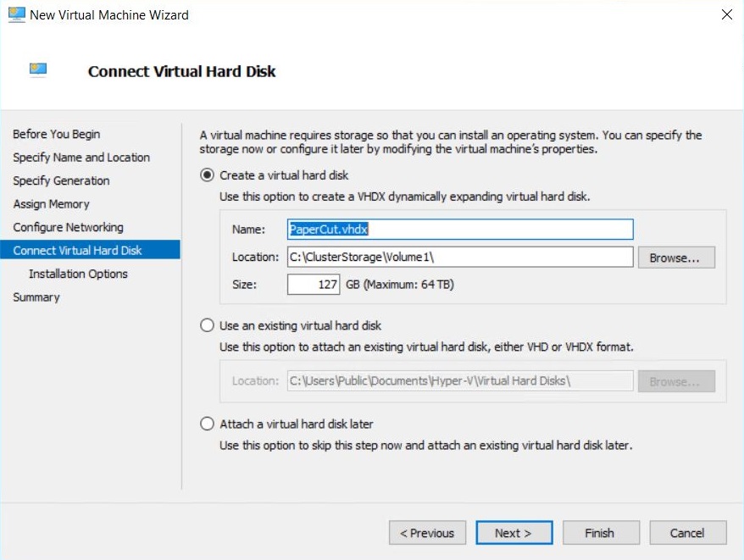
Task: Jump to Specify Generation page
Action: [61, 180]
